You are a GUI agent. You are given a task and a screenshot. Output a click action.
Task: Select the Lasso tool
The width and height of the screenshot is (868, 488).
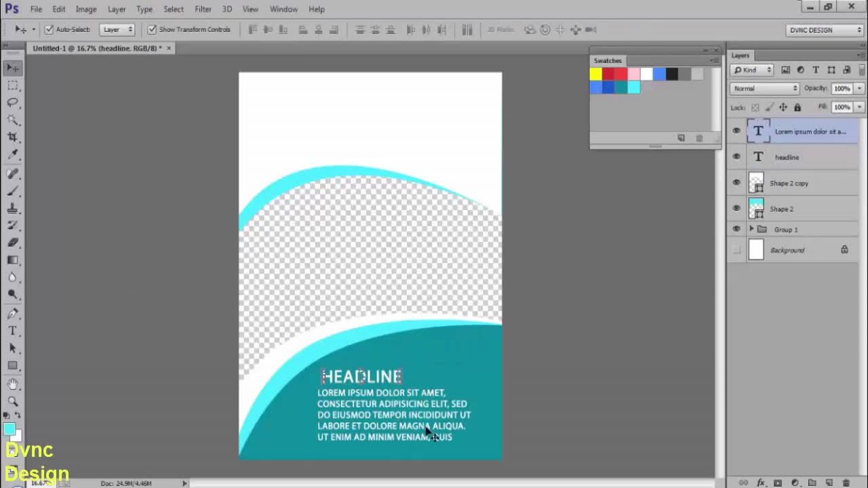(x=12, y=102)
